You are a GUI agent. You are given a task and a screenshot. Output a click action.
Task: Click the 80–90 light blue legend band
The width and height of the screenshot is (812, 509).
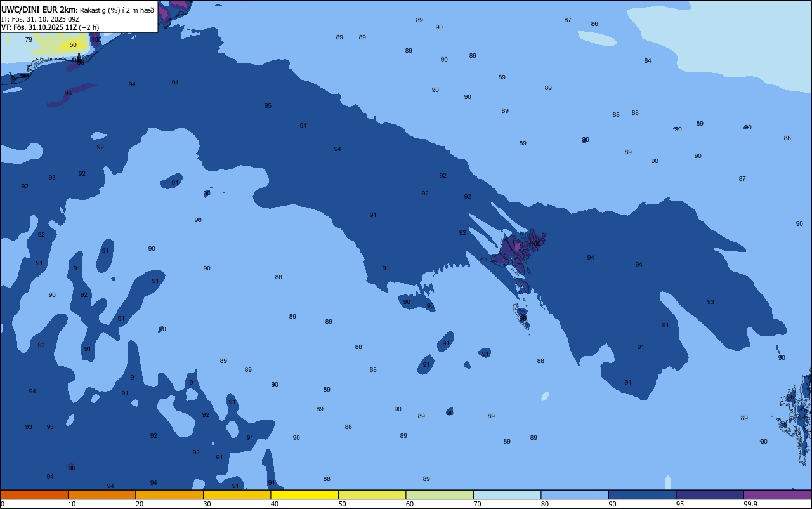tap(575, 494)
